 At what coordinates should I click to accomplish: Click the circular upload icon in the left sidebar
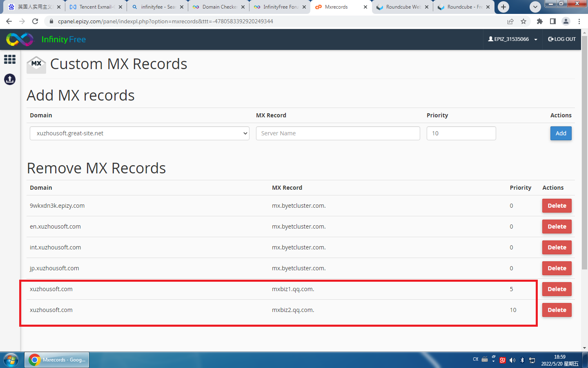(x=9, y=79)
